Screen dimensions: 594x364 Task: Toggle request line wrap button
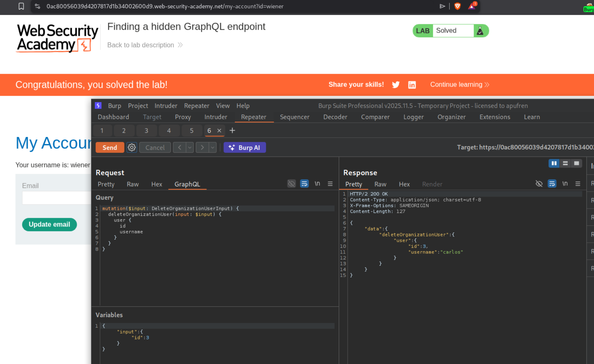[x=304, y=184]
